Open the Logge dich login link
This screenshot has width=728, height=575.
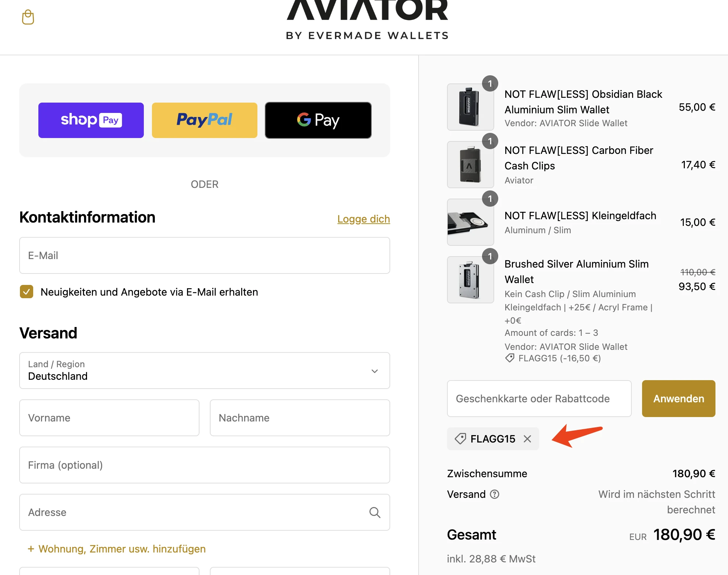click(364, 219)
